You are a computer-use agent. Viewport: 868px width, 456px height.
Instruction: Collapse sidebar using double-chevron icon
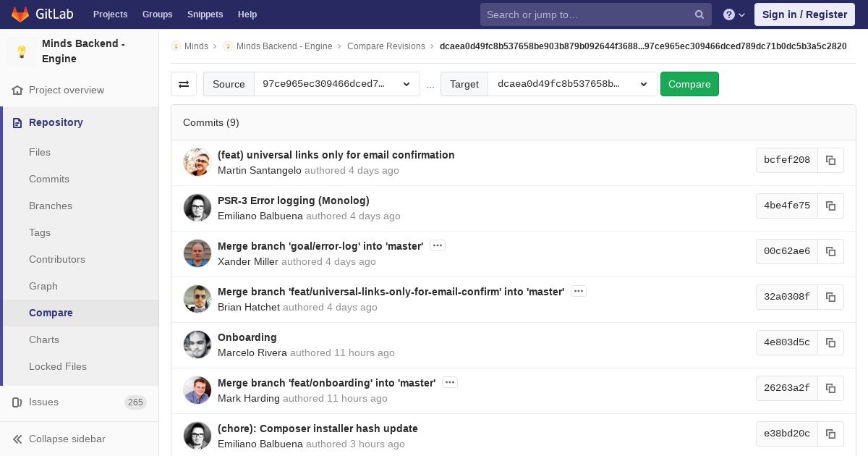tap(17, 439)
